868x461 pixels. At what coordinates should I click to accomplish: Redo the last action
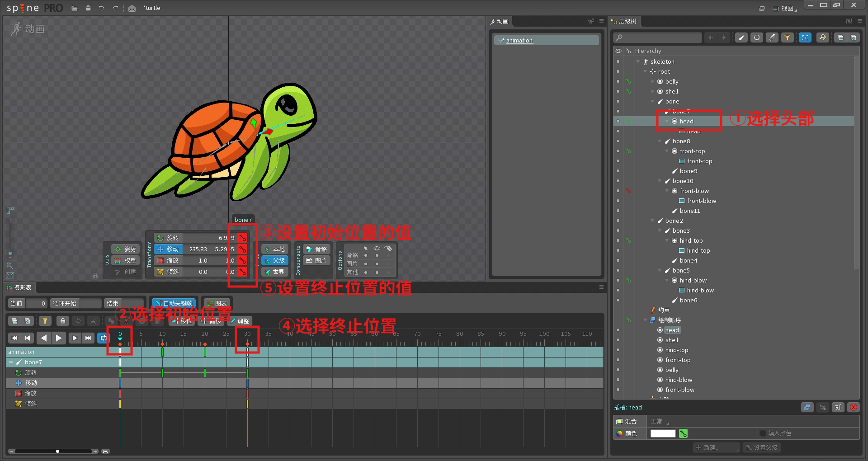point(115,8)
